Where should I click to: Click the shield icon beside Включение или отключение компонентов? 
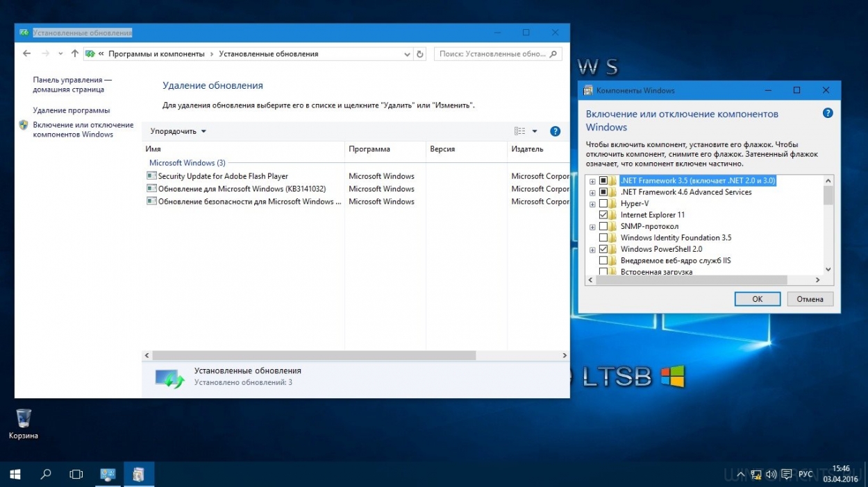24,126
